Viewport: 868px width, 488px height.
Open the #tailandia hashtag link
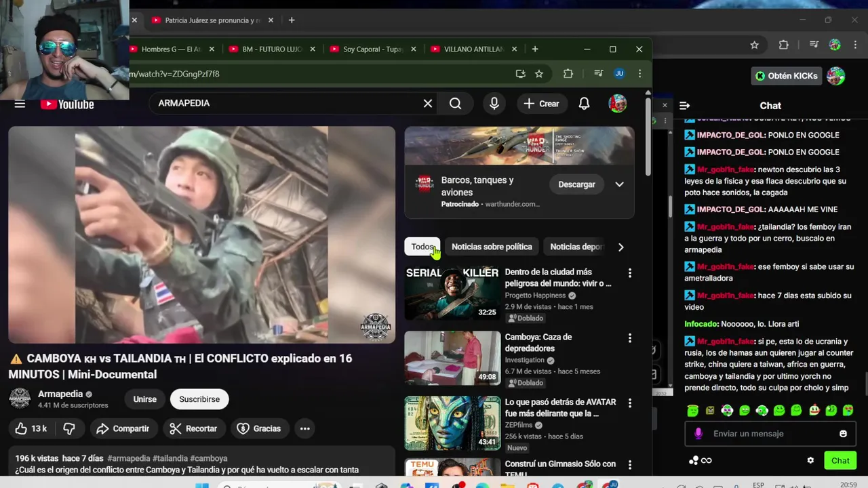(170, 458)
